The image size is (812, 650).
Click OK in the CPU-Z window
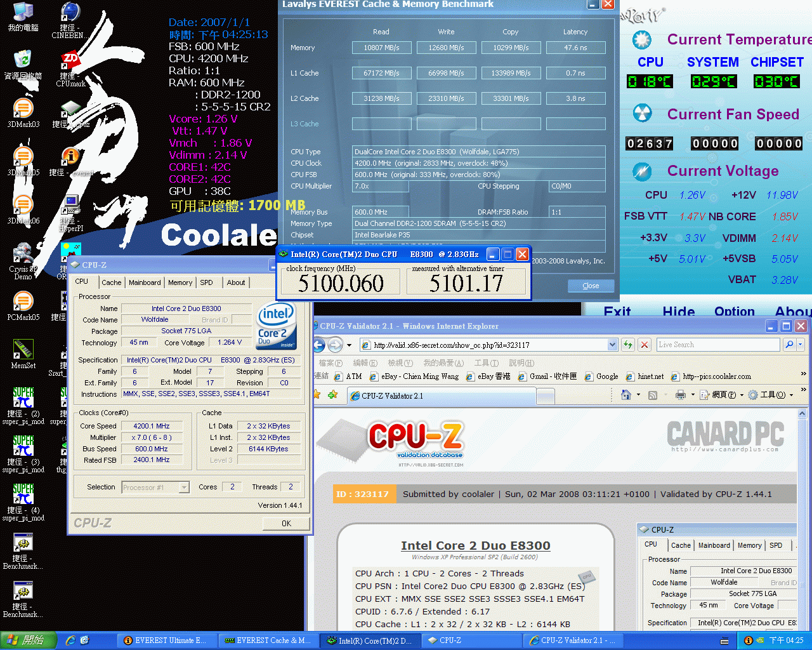[x=287, y=523]
